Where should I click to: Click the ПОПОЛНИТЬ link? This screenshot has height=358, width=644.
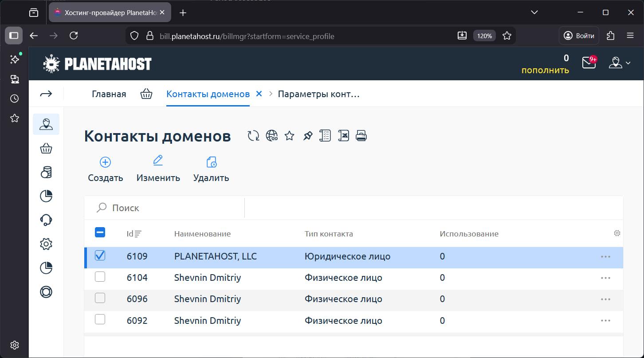[x=546, y=70]
